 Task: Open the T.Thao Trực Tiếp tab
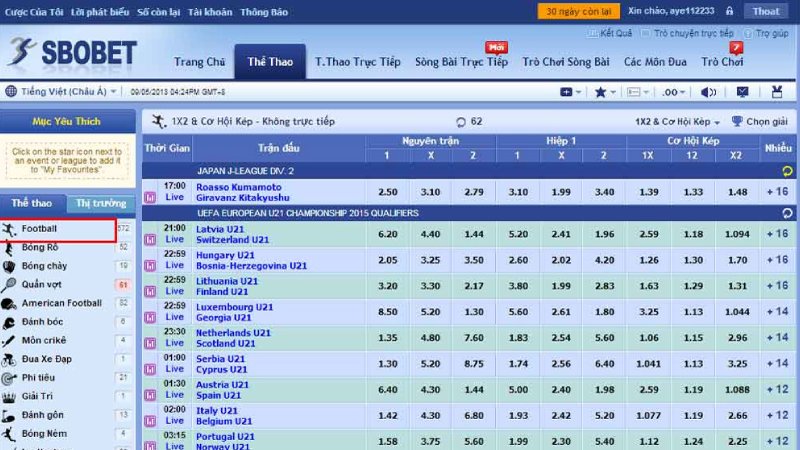coord(358,62)
